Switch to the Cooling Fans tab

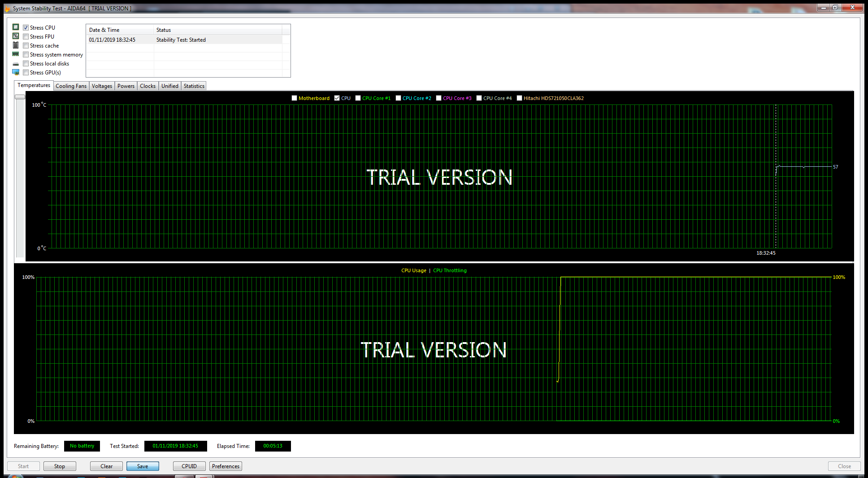tap(71, 86)
